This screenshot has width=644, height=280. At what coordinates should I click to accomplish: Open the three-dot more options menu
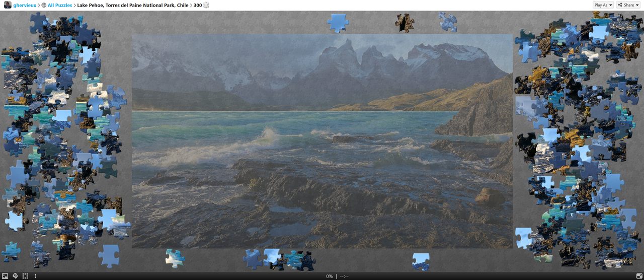[35, 276]
